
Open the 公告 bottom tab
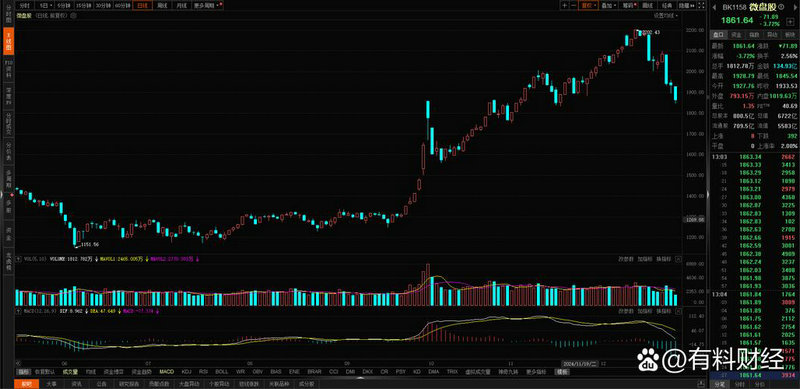click(x=101, y=383)
